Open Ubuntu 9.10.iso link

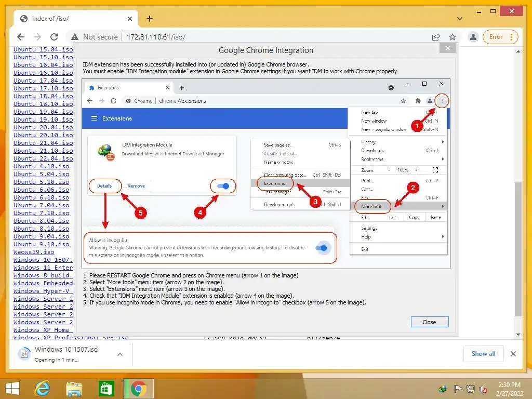coord(42,245)
